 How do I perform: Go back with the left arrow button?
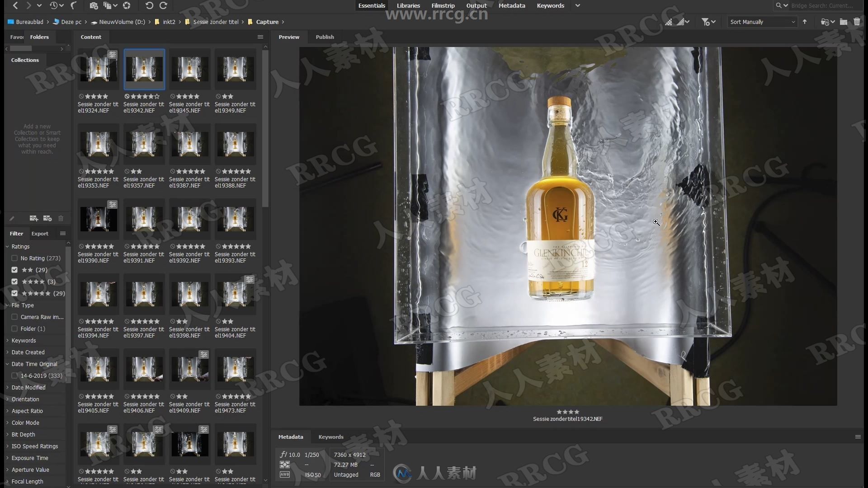tap(15, 5)
